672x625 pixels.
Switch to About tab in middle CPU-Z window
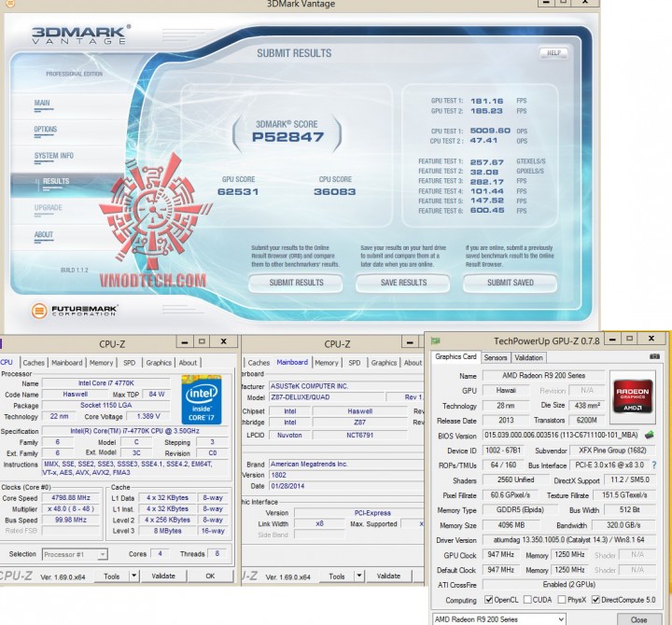[413, 363]
